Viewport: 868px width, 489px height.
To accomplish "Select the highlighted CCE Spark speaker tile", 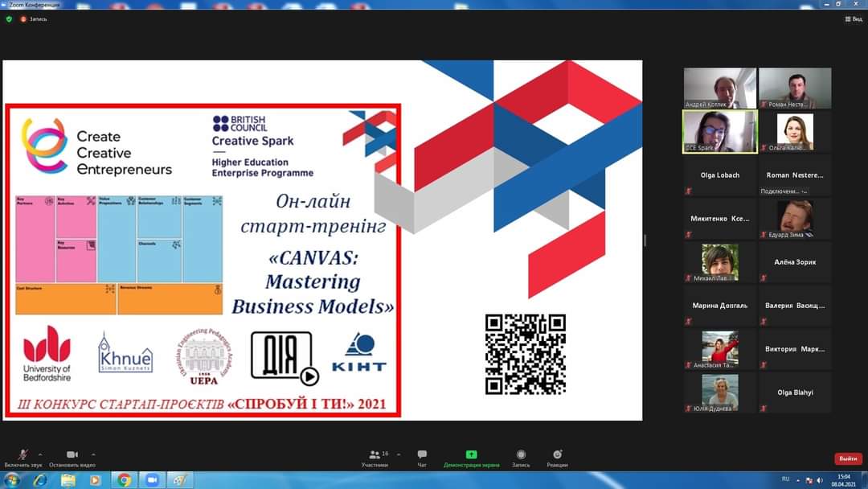I will point(719,132).
